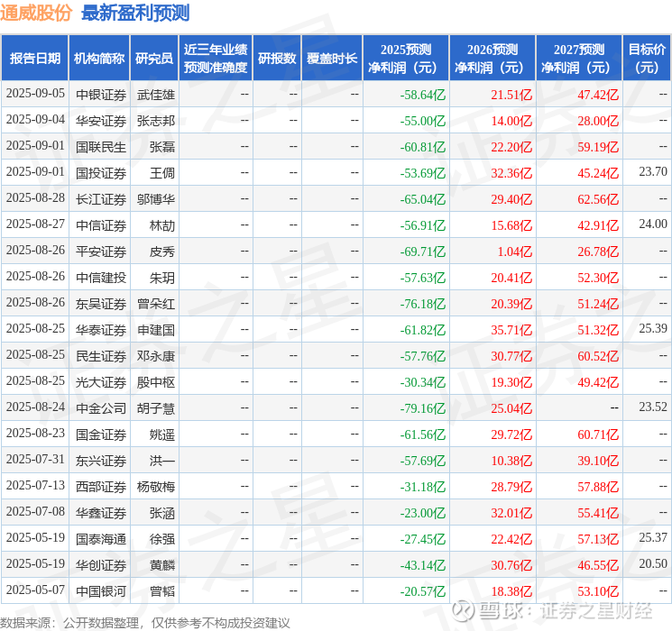Image resolution: width=672 pixels, height=631 pixels.
Task: Click institution 中信建投
Action: click(x=101, y=278)
